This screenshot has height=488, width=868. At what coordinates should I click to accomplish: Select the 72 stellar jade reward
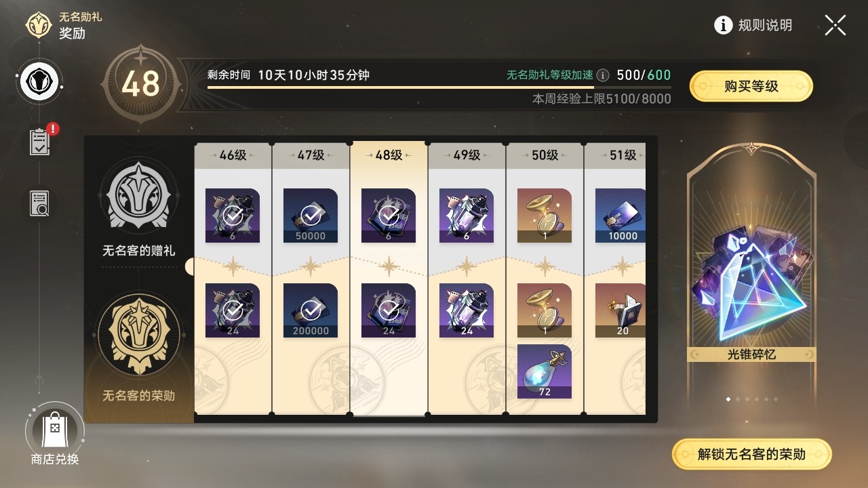point(545,371)
